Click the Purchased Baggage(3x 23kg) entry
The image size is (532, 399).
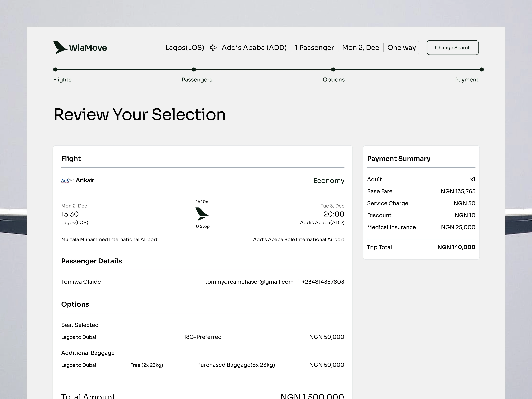point(236,365)
